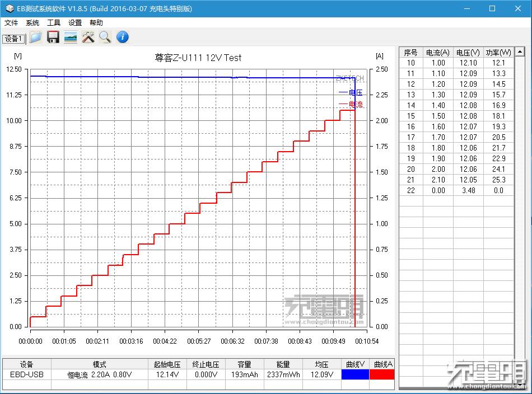Click the 3.48 voltage cell
The image size is (532, 394).
point(468,190)
